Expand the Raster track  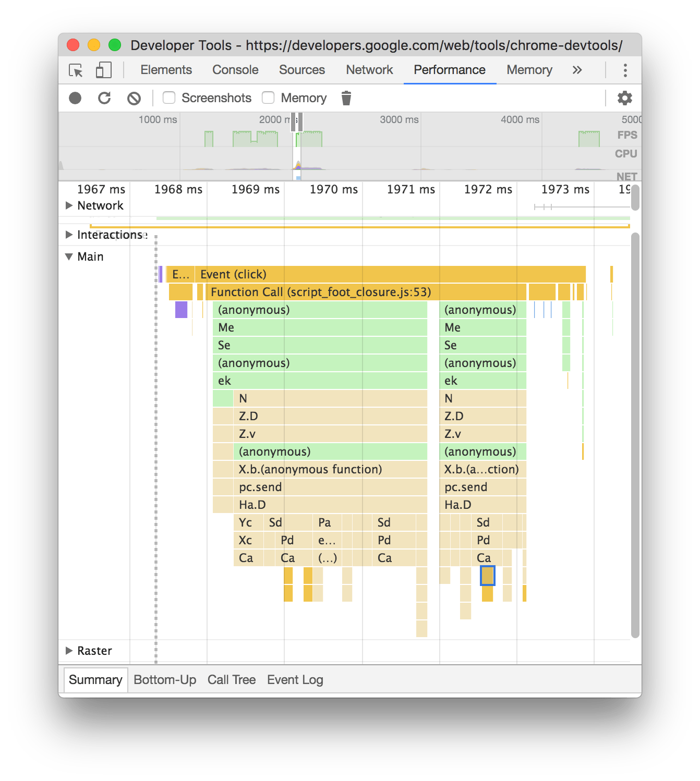pos(69,651)
